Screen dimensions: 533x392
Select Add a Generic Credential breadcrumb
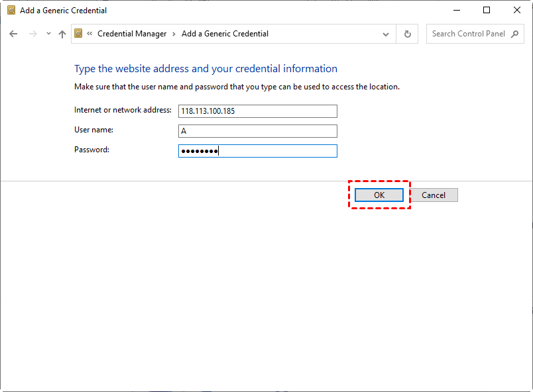(x=225, y=34)
